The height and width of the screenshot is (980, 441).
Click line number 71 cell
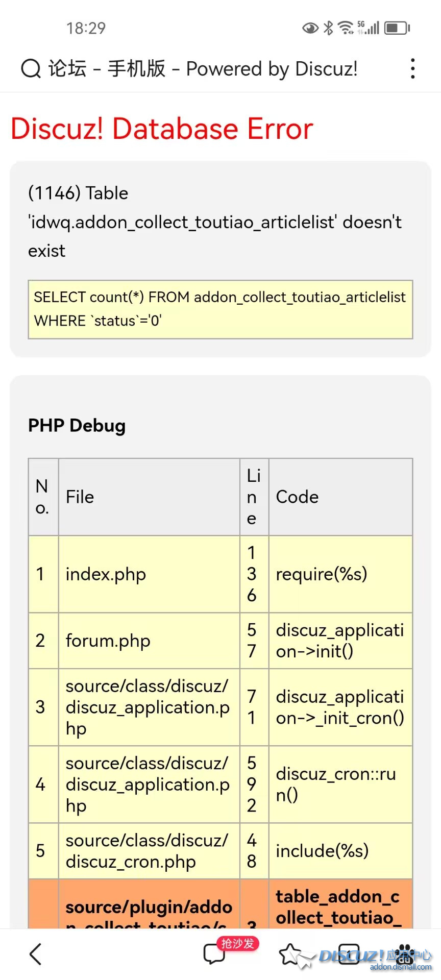pyautogui.click(x=254, y=707)
